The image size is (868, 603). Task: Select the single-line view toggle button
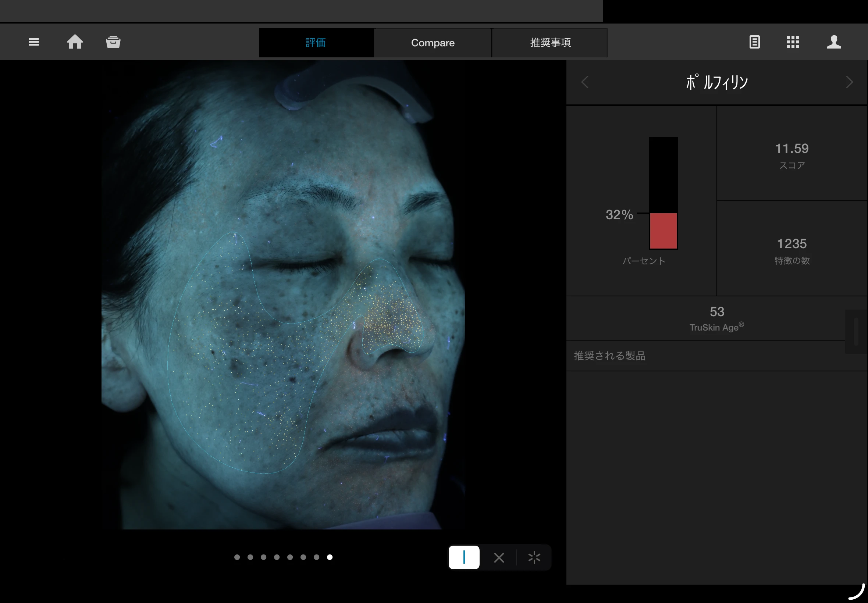(x=464, y=557)
